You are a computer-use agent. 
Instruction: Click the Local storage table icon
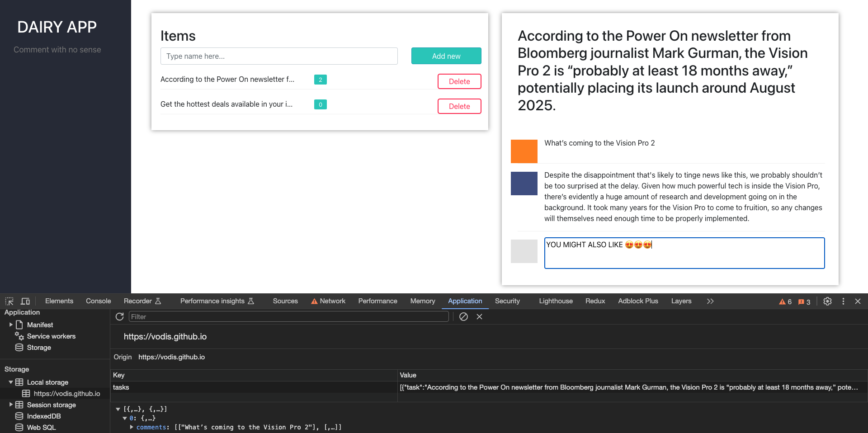click(19, 382)
